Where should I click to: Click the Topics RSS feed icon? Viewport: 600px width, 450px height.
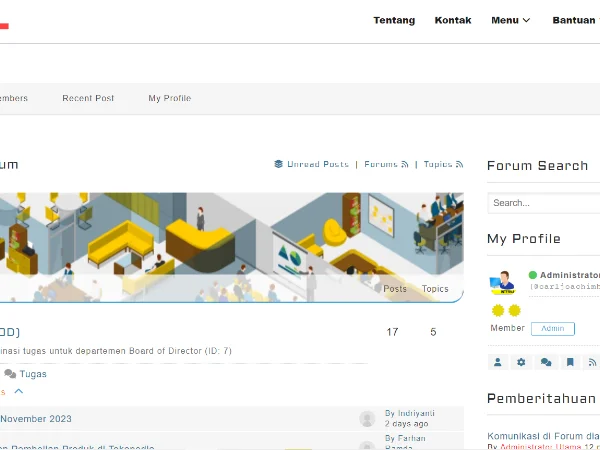click(459, 164)
